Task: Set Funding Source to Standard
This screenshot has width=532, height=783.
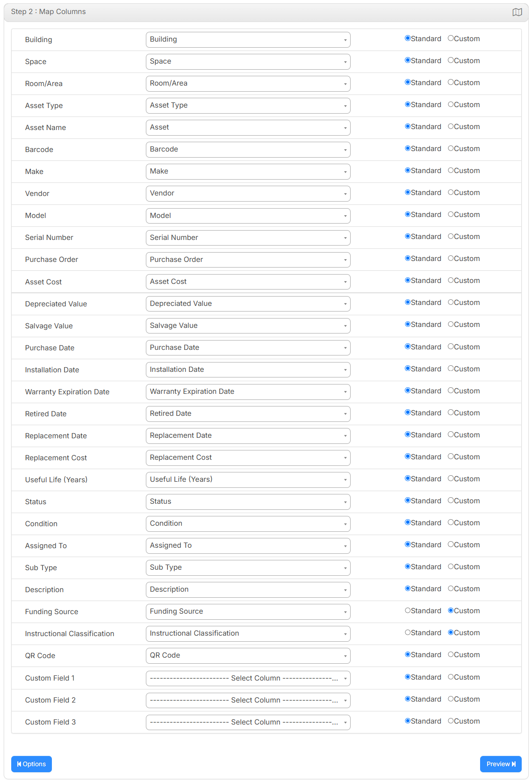Action: (x=408, y=610)
